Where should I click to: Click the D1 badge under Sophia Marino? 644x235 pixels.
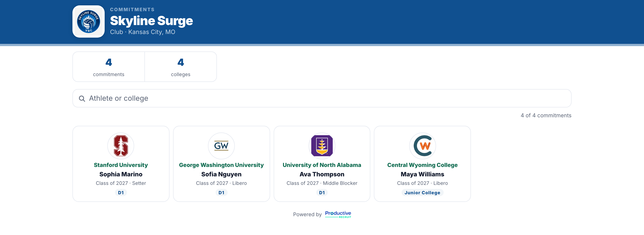121,192
